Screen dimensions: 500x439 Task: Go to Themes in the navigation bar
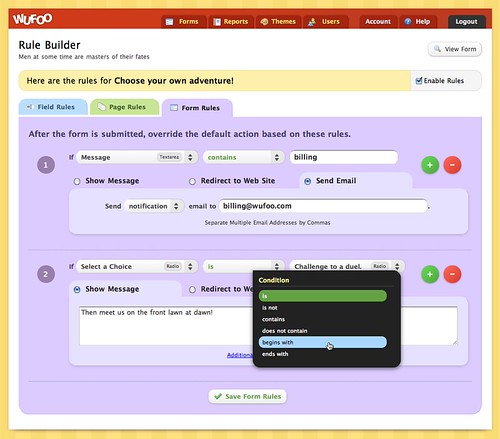click(278, 22)
